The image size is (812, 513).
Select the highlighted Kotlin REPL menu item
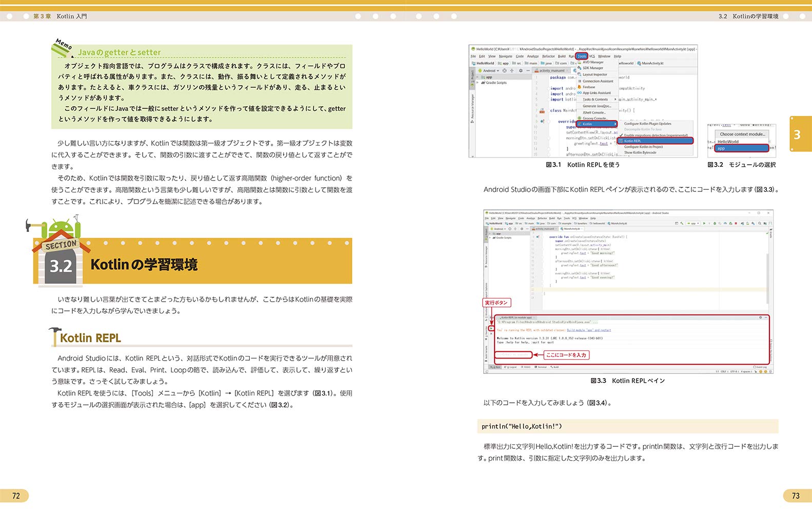pyautogui.click(x=656, y=141)
